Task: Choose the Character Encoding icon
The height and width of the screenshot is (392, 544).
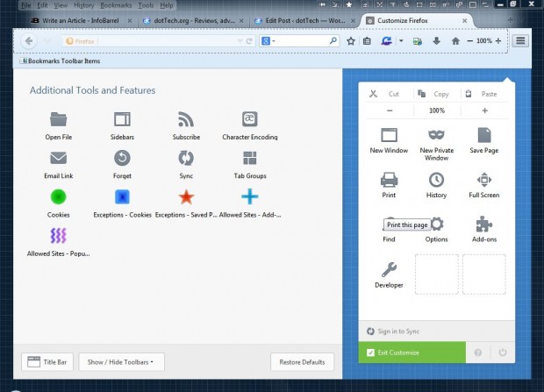Action: point(250,119)
